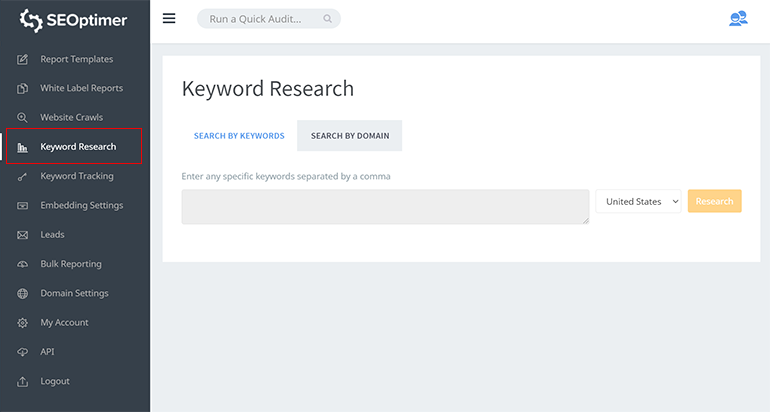
Task: Click the Report Templates pencil icon
Action: [x=22, y=59]
